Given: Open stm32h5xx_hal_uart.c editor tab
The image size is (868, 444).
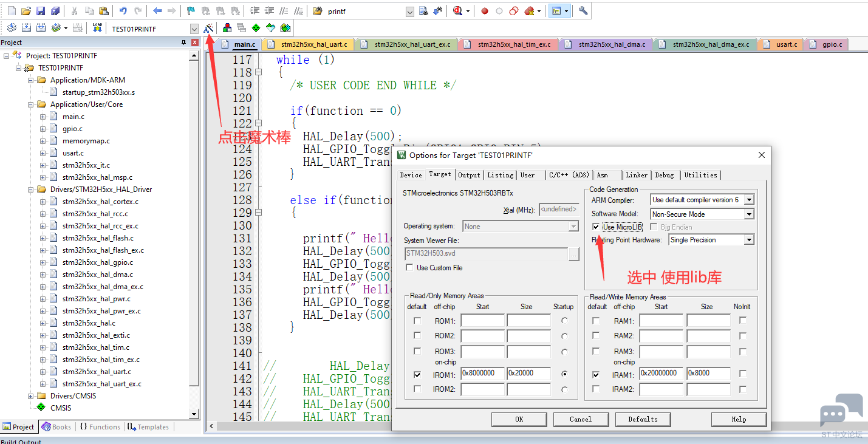Looking at the screenshot, I should click(x=309, y=44).
